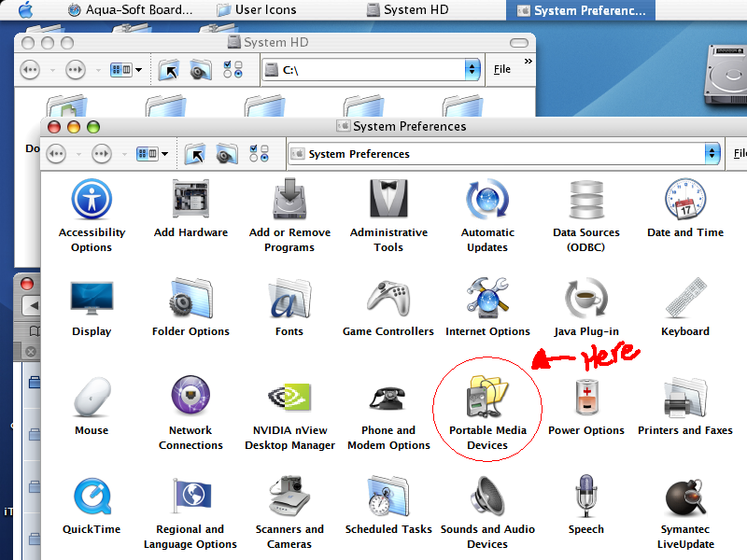Screen dimensions: 747x560
Task: Open Folder Options
Action: tap(190, 307)
